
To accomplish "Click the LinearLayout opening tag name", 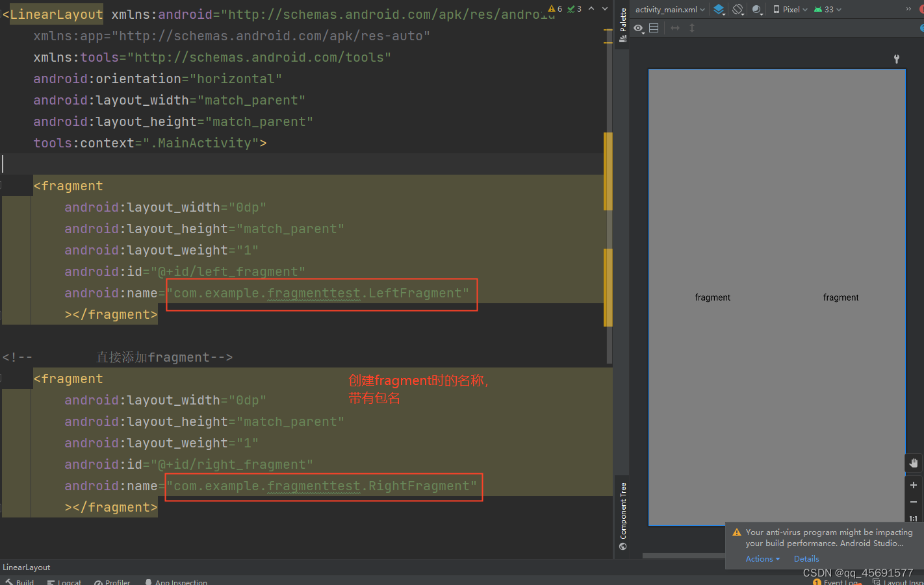I will click(x=57, y=15).
